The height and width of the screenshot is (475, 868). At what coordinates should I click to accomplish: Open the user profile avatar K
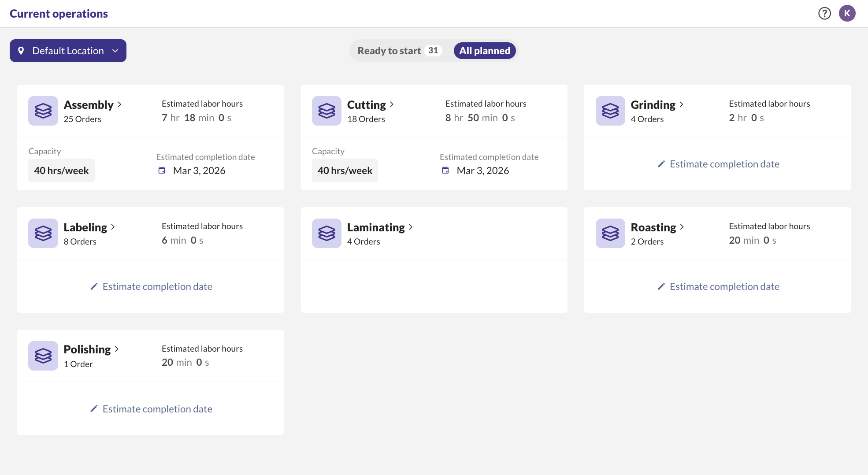[847, 14]
